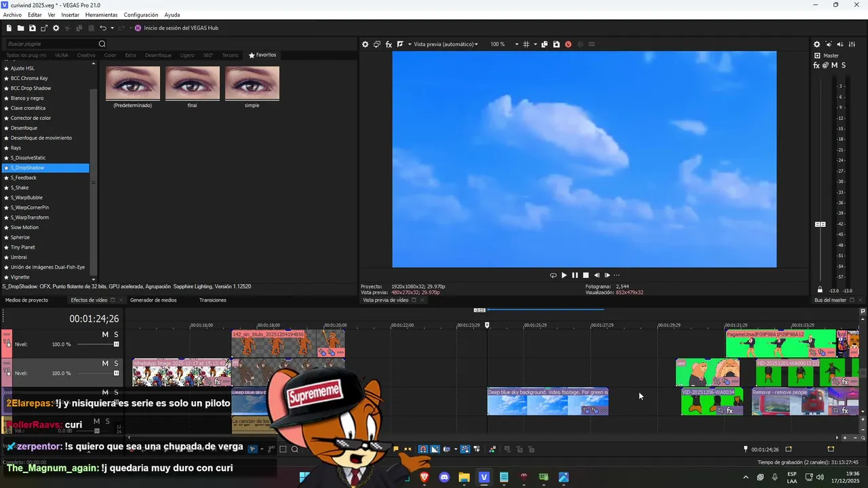
Task: Open the 100 % zoom dropdown
Action: (x=505, y=44)
